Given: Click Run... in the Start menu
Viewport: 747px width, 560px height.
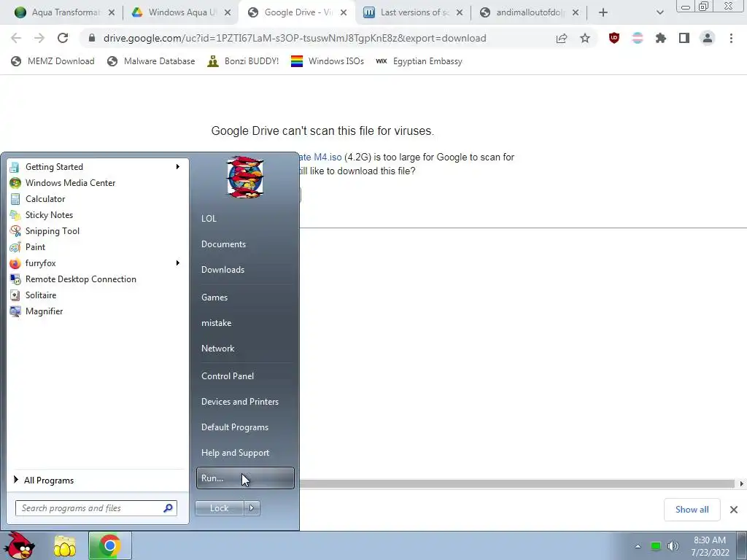Looking at the screenshot, I should pos(245,478).
